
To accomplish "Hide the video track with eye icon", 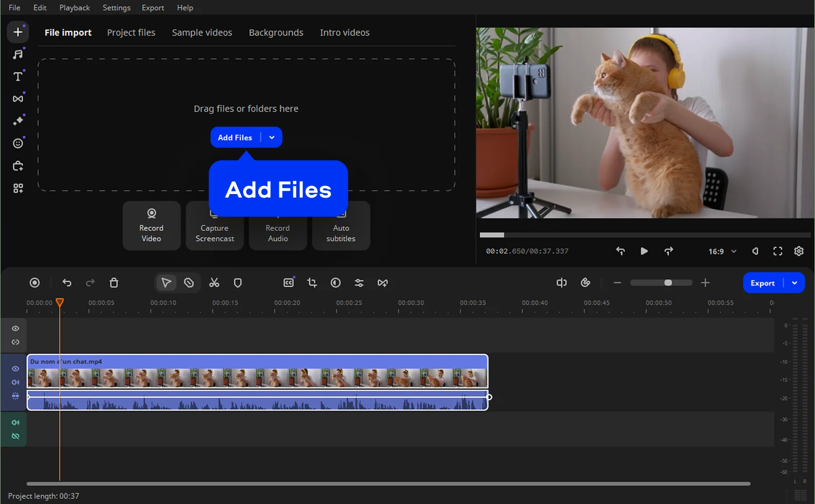I will click(16, 369).
